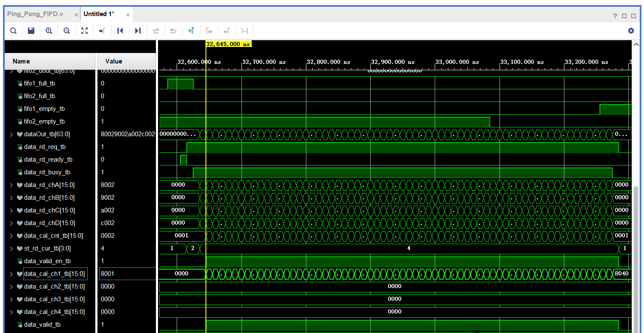Zoom fit the entire waveform
This screenshot has height=333, width=644.
click(84, 30)
